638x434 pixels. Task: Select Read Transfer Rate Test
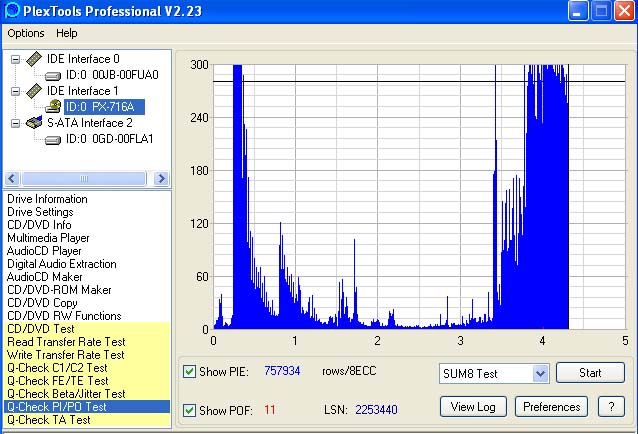[87, 342]
